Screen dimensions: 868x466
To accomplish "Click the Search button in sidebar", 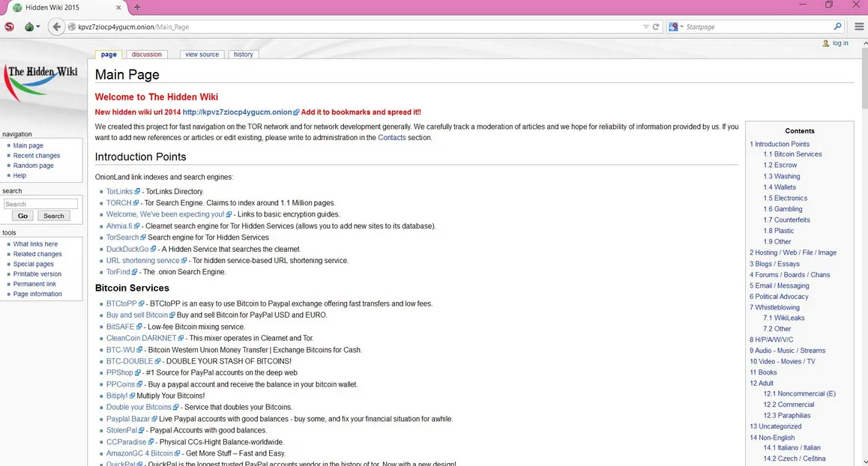I will pos(54,216).
